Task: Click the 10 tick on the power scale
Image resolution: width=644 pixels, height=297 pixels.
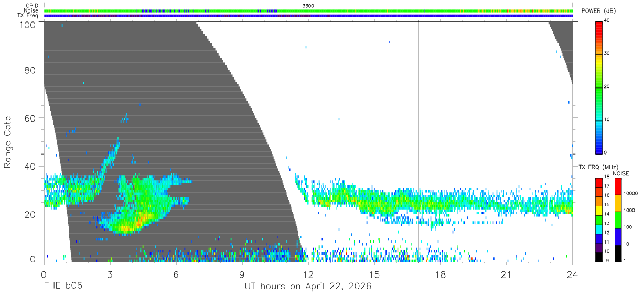Action: [607, 119]
